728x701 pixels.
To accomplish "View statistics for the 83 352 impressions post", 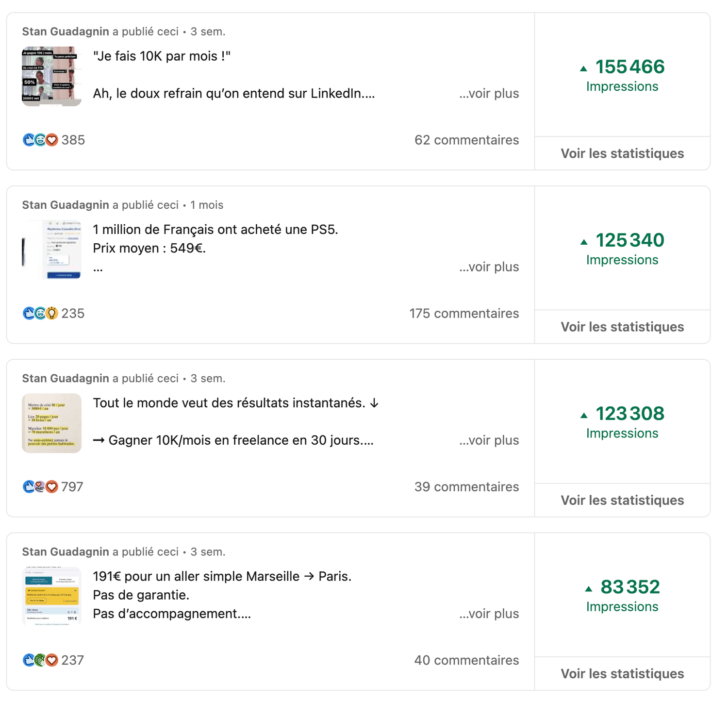I will (x=622, y=674).
